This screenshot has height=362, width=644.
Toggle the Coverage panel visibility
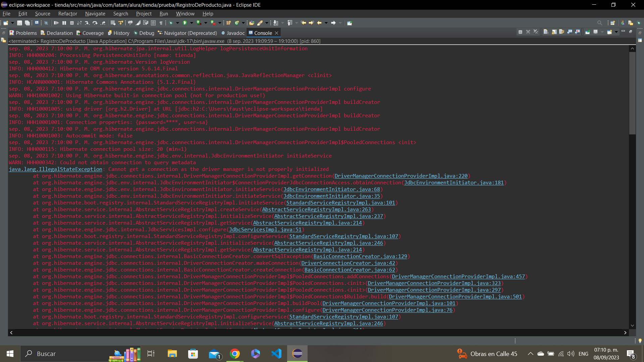point(92,33)
